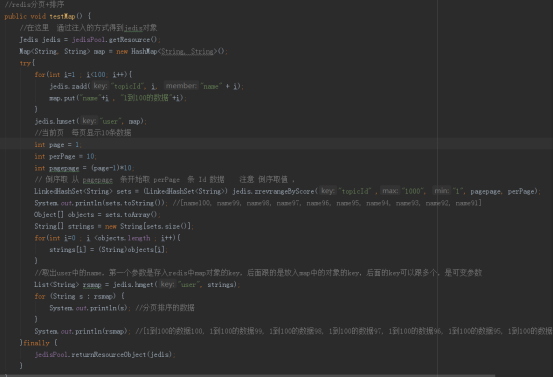Click the sets.toString() call
Viewport: 553px width, 377px height.
(x=134, y=203)
